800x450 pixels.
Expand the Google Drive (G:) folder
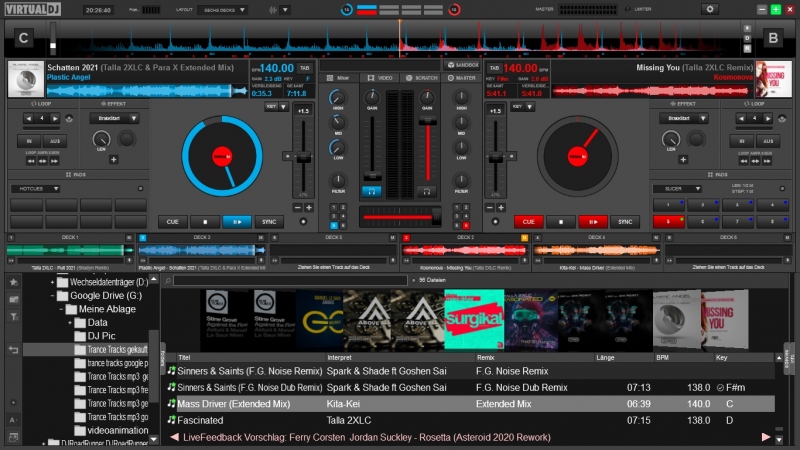pyautogui.click(x=62, y=296)
